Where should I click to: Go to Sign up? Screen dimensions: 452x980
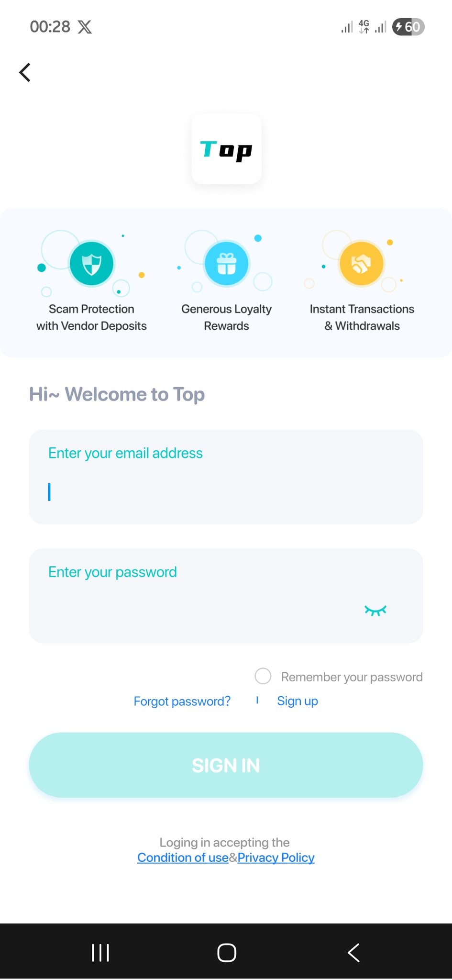pyautogui.click(x=298, y=701)
